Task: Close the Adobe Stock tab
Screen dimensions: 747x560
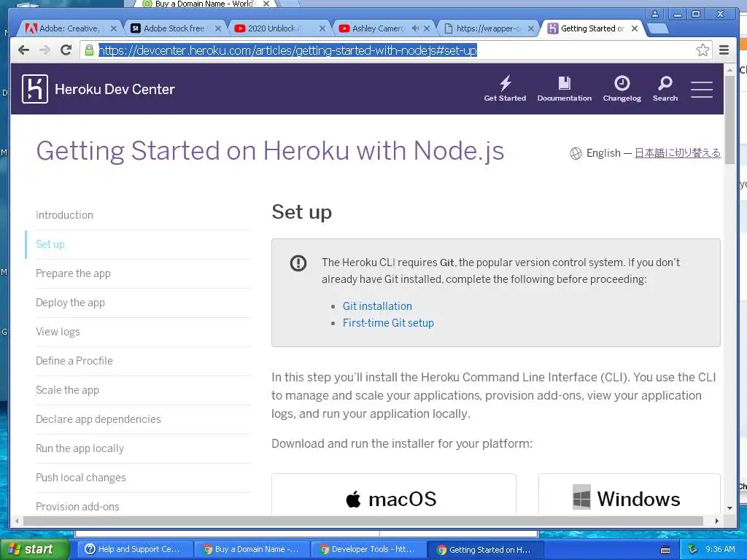Action: point(217,28)
